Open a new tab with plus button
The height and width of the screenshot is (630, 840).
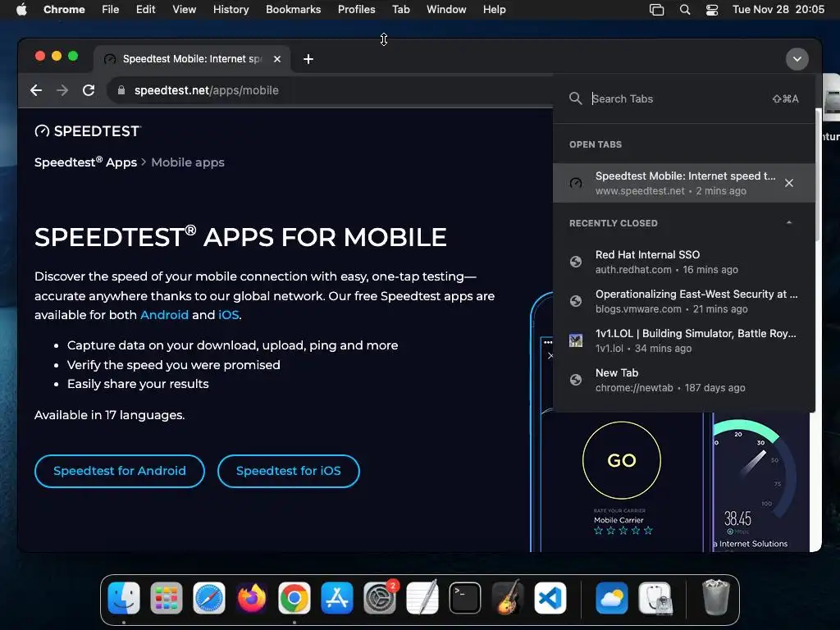[308, 59]
